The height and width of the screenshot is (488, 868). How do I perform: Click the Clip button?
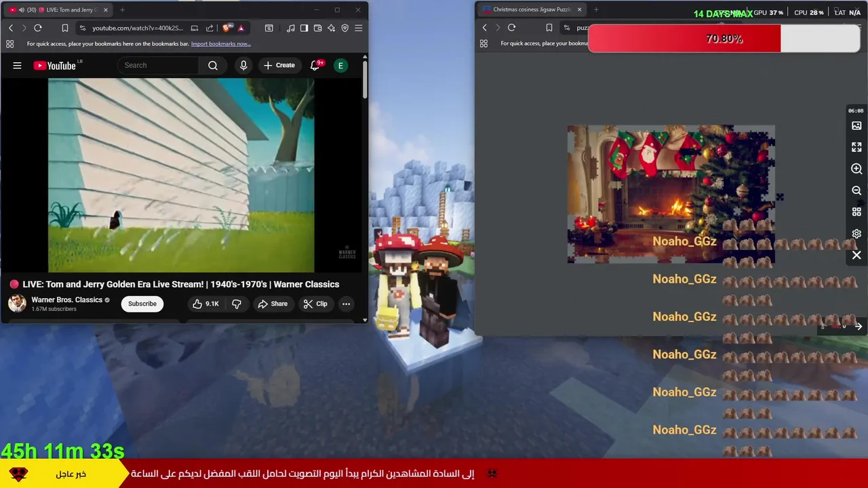315,304
